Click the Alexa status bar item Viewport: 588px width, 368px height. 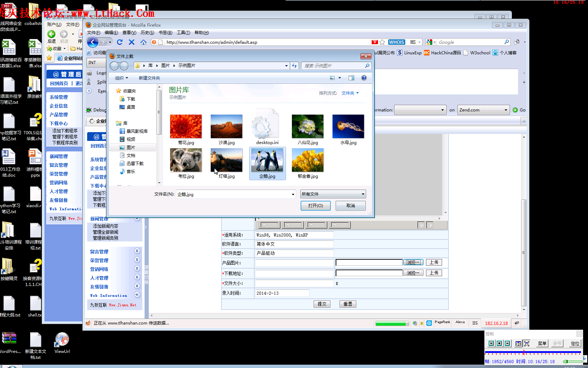click(460, 322)
